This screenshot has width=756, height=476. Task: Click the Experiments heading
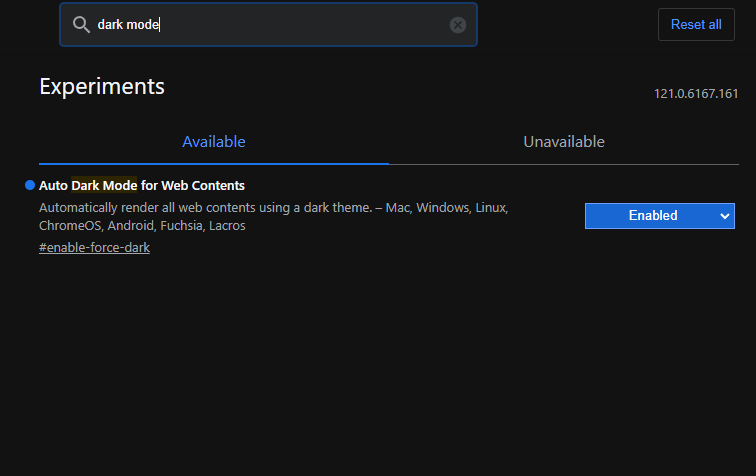coord(102,87)
